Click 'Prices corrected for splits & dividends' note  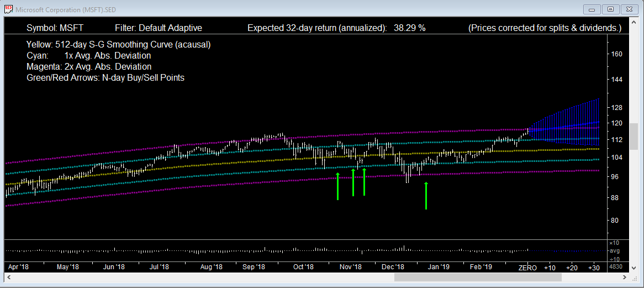(x=545, y=28)
